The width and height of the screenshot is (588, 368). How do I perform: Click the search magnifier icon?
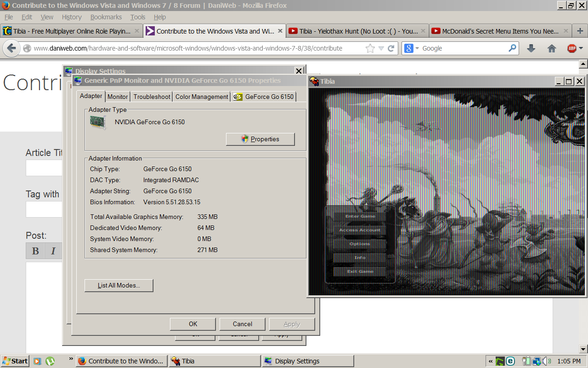point(512,48)
